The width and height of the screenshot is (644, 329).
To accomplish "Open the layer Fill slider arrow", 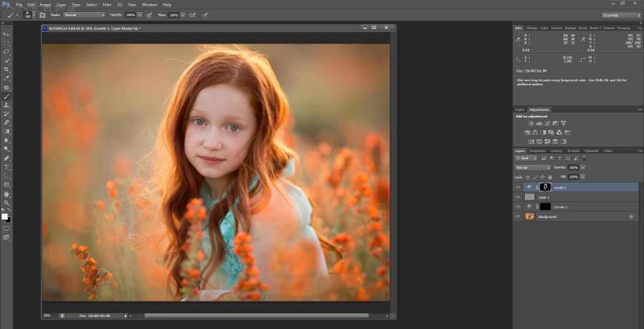I will [x=582, y=177].
